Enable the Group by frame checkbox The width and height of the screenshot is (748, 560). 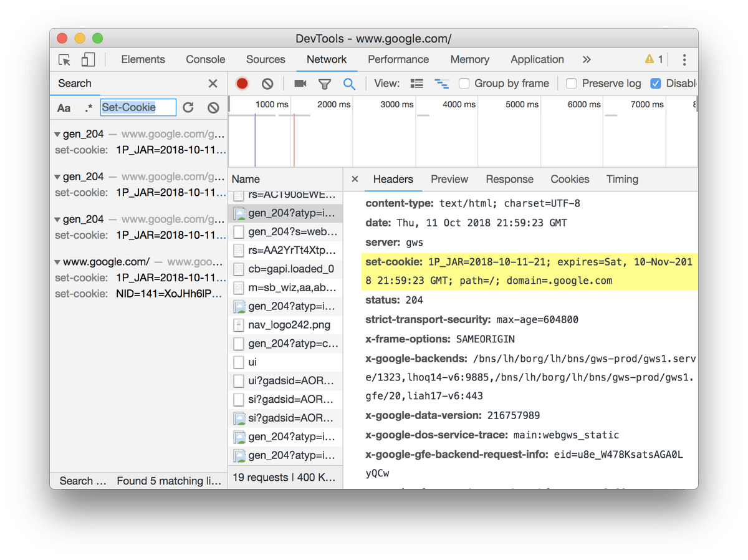[464, 84]
